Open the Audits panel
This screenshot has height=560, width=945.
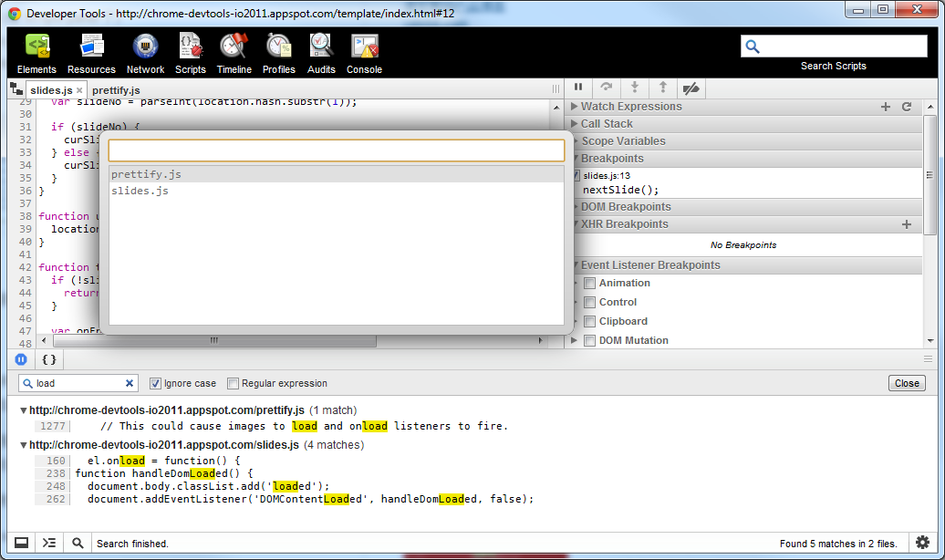tap(321, 54)
